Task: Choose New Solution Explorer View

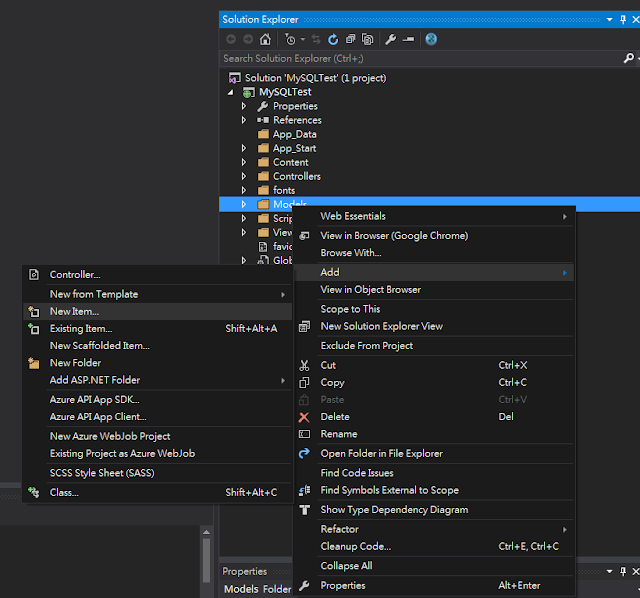Action: pos(433,326)
